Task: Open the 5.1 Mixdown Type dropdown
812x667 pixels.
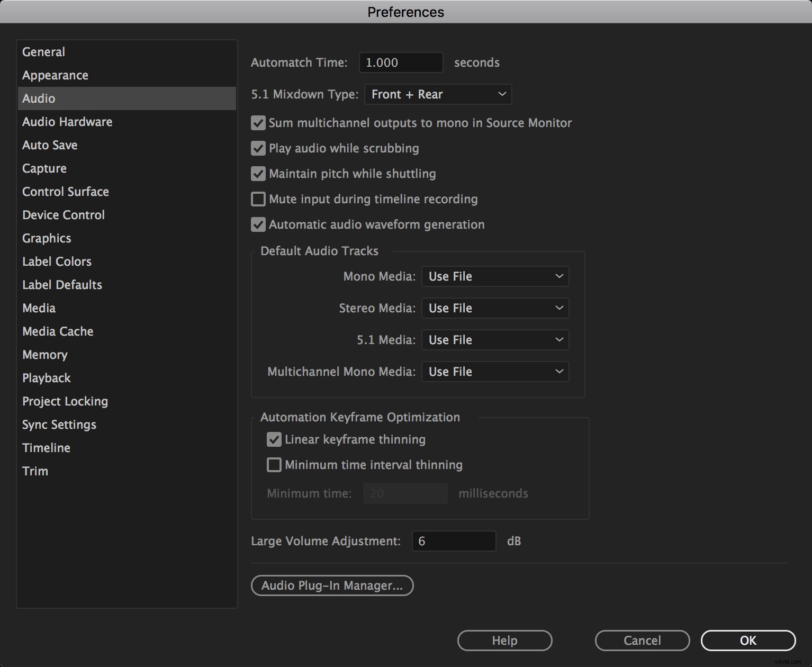Action: (438, 94)
